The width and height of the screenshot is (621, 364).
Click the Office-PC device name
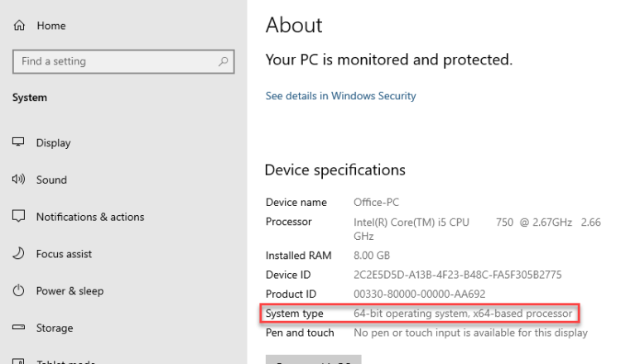pos(377,202)
